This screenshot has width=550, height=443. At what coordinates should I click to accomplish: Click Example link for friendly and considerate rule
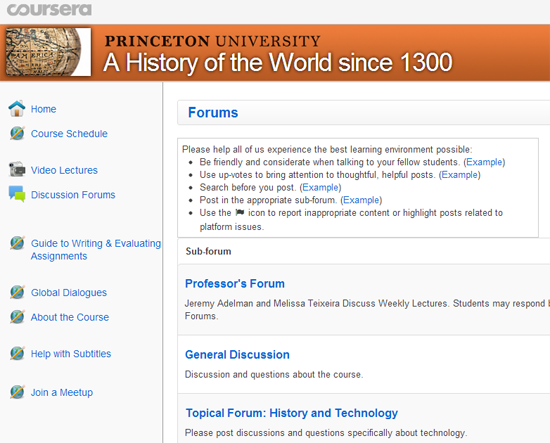pos(484,162)
